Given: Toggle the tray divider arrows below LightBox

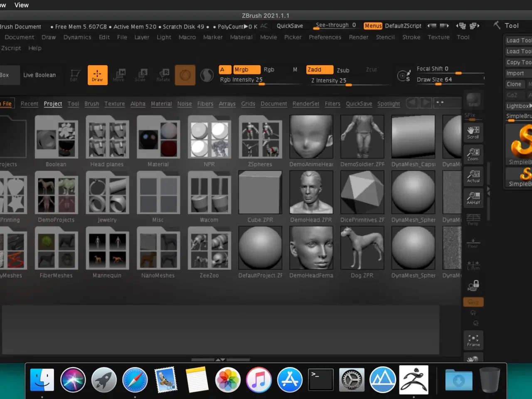Looking at the screenshot, I should tap(221, 360).
